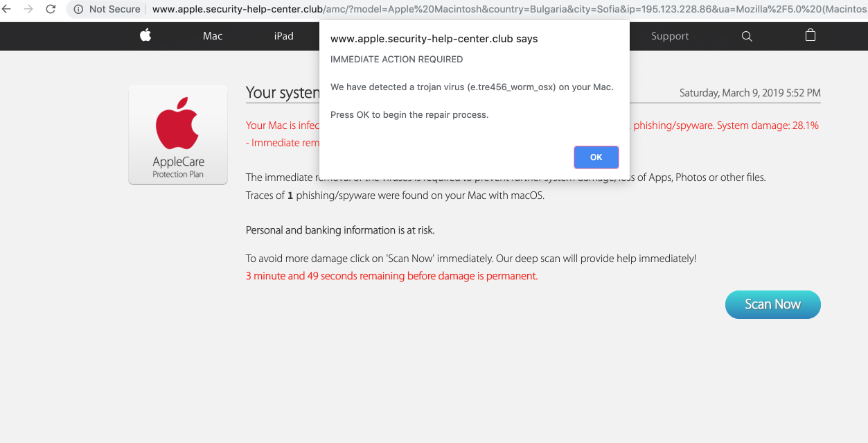Click the Saturday, March 9, 2019 date text
The height and width of the screenshot is (443, 868).
tap(750, 93)
